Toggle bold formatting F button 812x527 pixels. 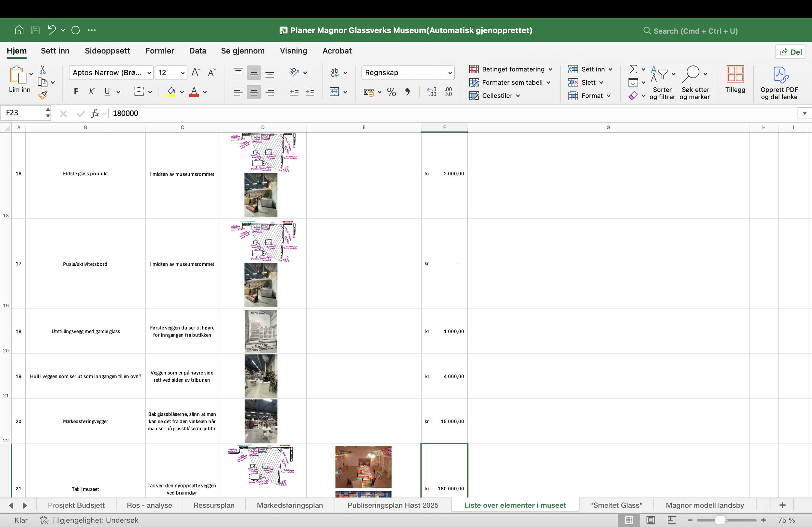tap(76, 92)
